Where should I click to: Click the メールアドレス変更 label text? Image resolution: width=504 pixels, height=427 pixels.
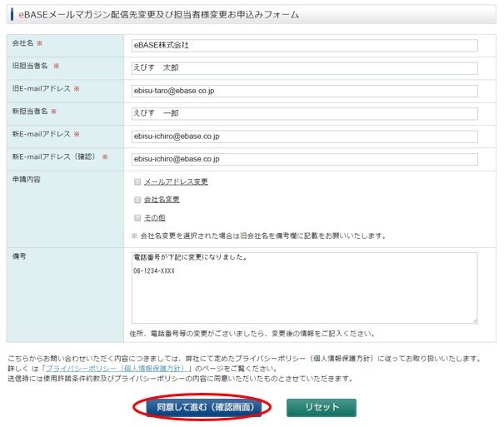pos(176,181)
